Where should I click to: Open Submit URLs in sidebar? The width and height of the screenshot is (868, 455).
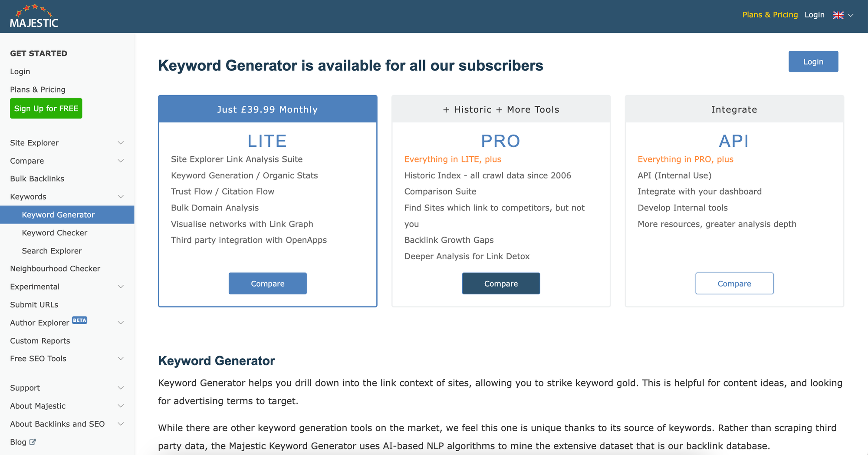(x=34, y=305)
